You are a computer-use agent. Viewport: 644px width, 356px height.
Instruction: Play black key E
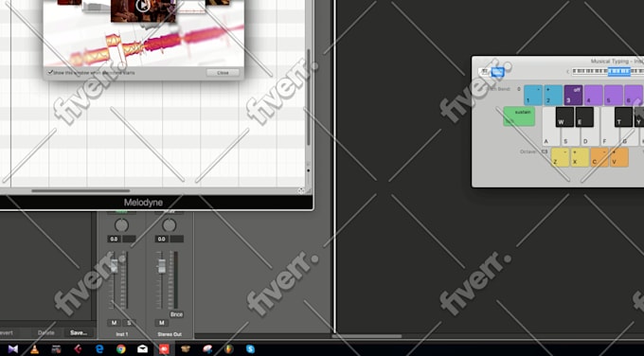pos(584,117)
